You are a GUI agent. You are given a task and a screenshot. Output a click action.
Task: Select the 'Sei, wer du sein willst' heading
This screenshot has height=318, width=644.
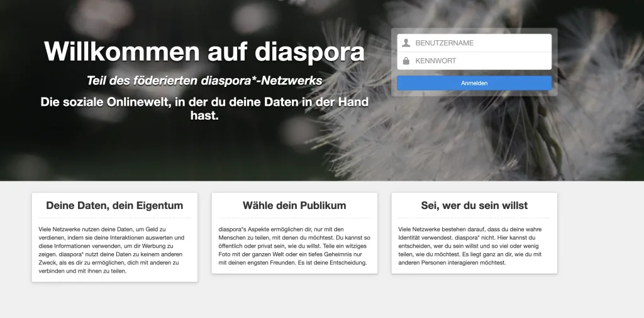pos(474,206)
